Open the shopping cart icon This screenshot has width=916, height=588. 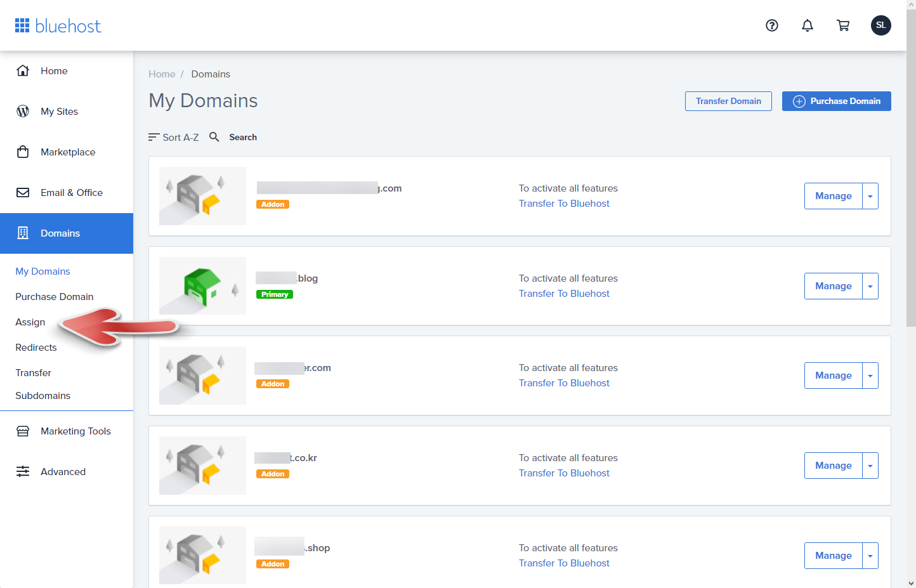(x=843, y=25)
